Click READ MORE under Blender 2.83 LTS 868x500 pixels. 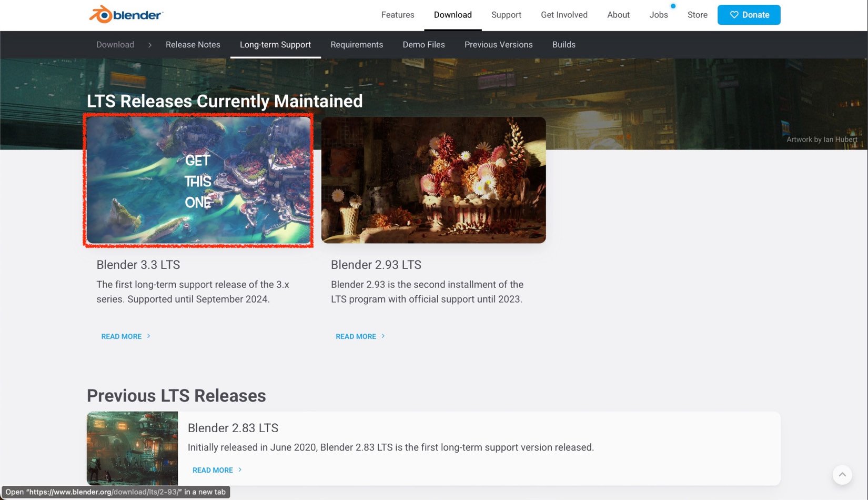coord(213,470)
